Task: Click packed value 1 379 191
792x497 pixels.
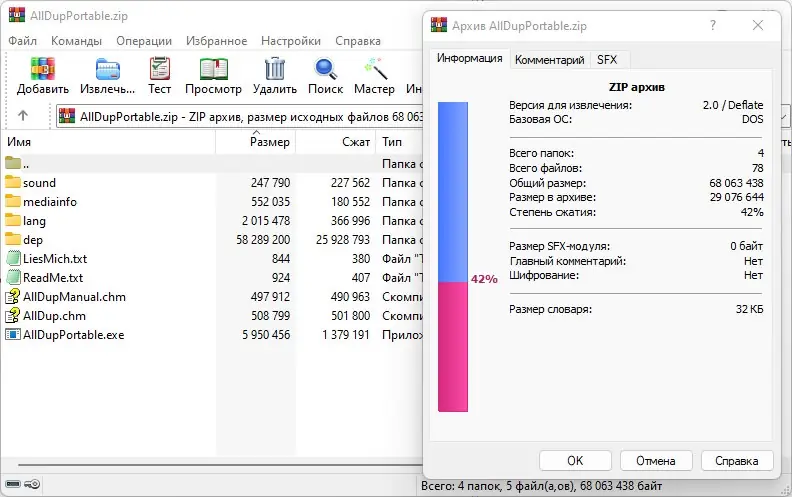Action: click(346, 334)
